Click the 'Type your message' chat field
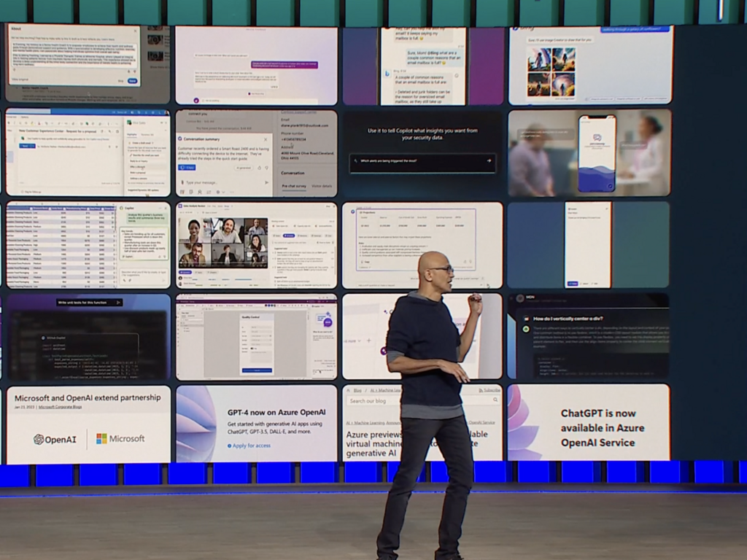Screen dimensions: 747x560 pyautogui.click(x=222, y=182)
